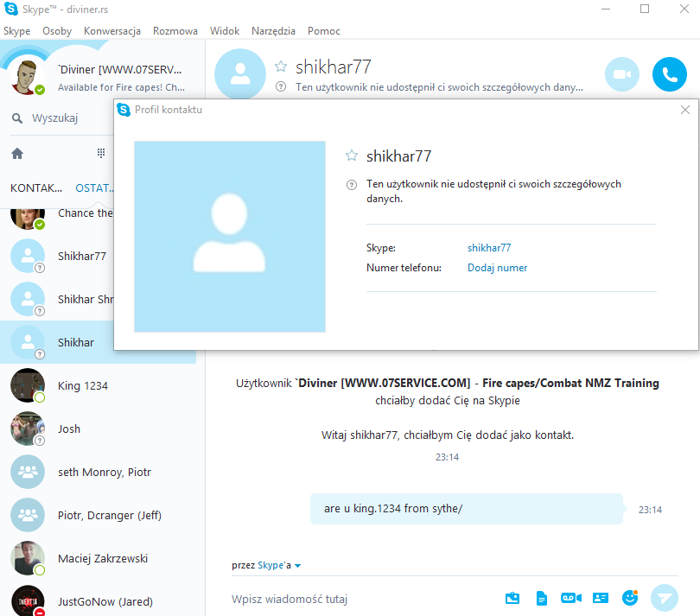This screenshot has height=616, width=700.
Task: Select Shikhar Shr... conversation
Action: (57, 299)
